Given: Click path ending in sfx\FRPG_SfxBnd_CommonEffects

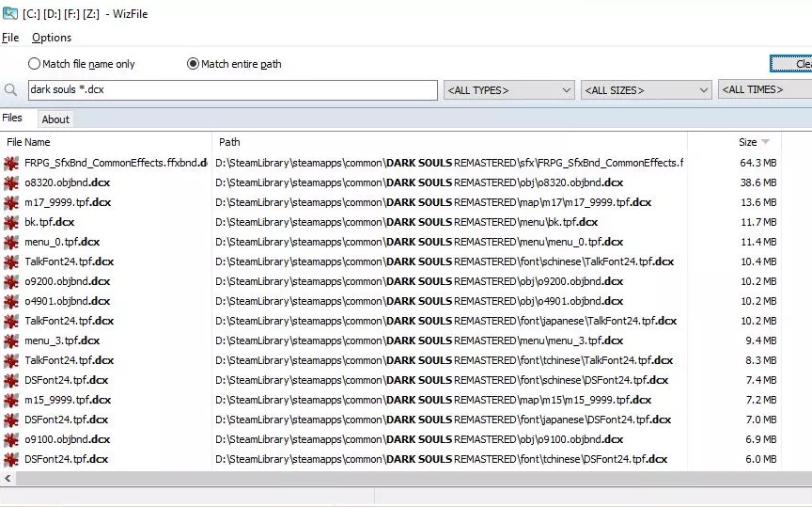Looking at the screenshot, I should point(449,163).
